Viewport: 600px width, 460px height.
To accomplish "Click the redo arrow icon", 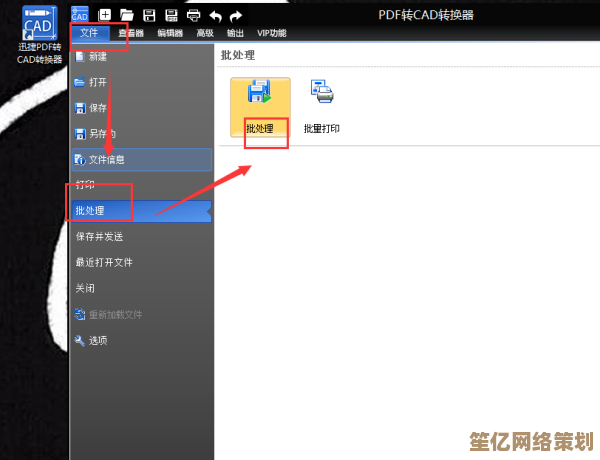I will click(x=236, y=15).
